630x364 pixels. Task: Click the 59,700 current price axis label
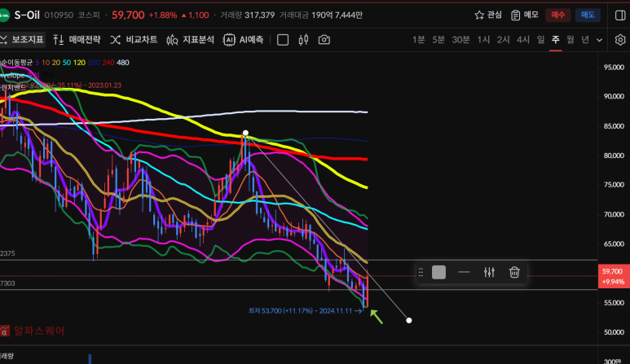(x=612, y=276)
